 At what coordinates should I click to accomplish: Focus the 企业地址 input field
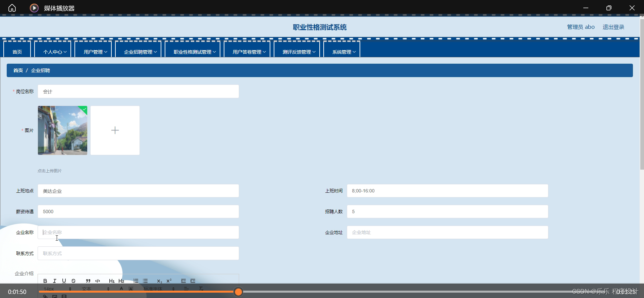tap(447, 232)
